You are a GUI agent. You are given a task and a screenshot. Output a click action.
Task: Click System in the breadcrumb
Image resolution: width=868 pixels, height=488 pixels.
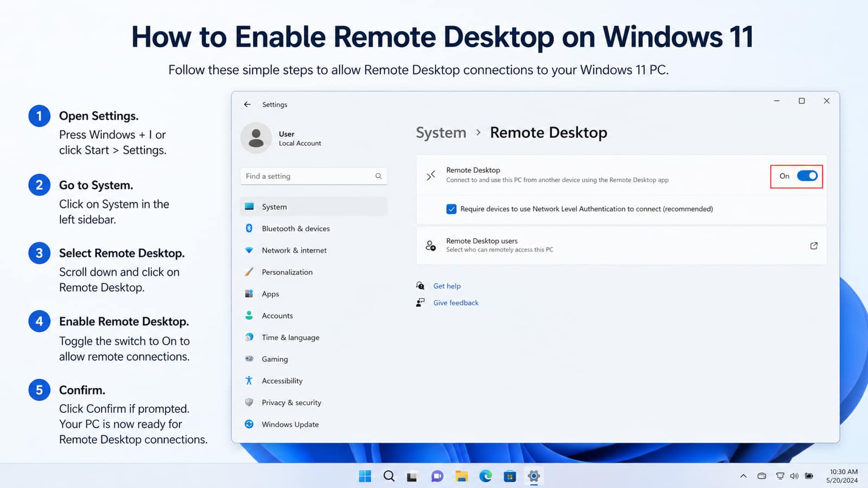(x=441, y=132)
